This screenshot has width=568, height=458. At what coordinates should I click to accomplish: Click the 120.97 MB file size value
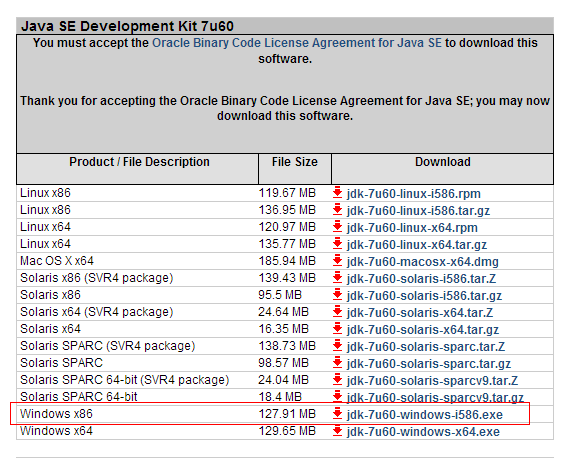click(287, 227)
